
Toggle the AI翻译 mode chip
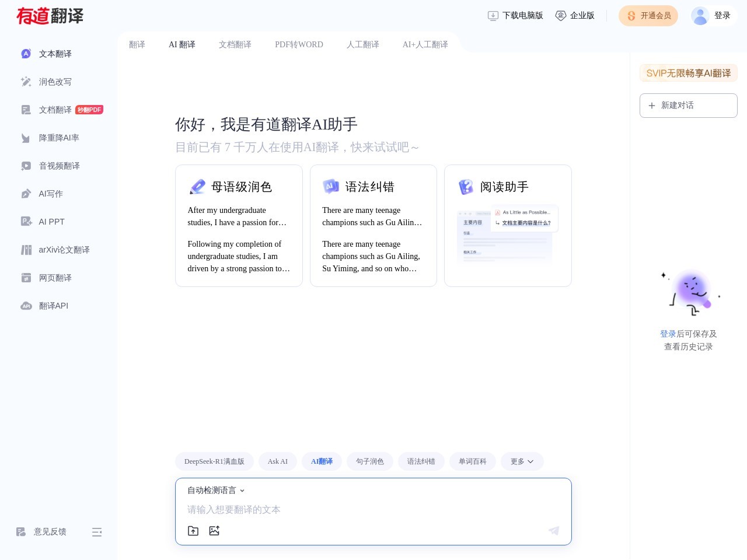pyautogui.click(x=322, y=461)
